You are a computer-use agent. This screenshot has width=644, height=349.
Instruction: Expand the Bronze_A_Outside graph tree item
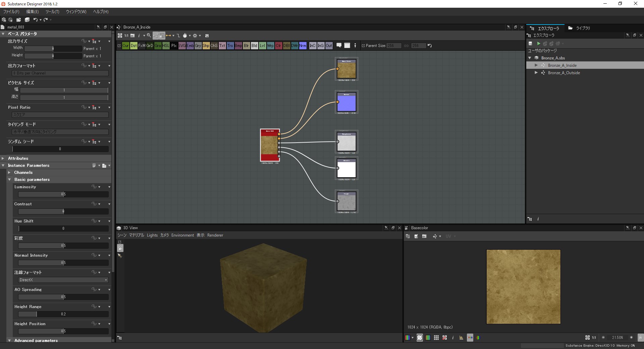[536, 73]
